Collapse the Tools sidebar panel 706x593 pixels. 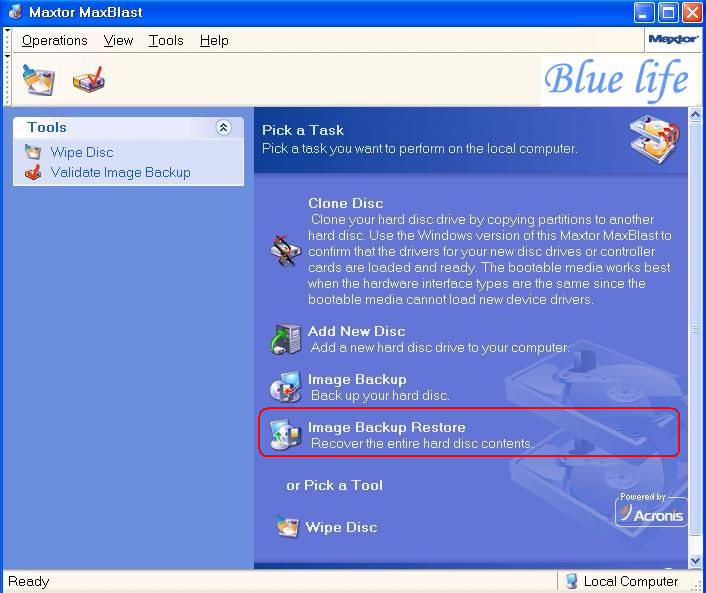(223, 127)
